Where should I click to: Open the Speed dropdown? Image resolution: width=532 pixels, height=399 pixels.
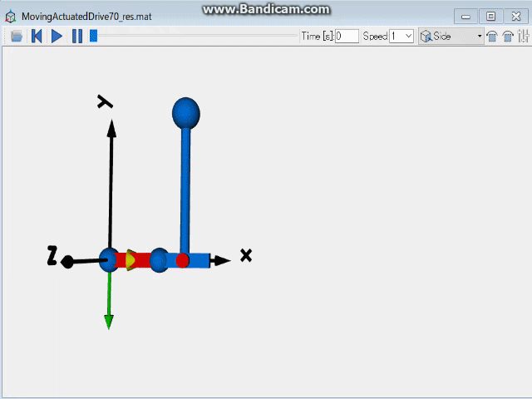[x=401, y=36]
